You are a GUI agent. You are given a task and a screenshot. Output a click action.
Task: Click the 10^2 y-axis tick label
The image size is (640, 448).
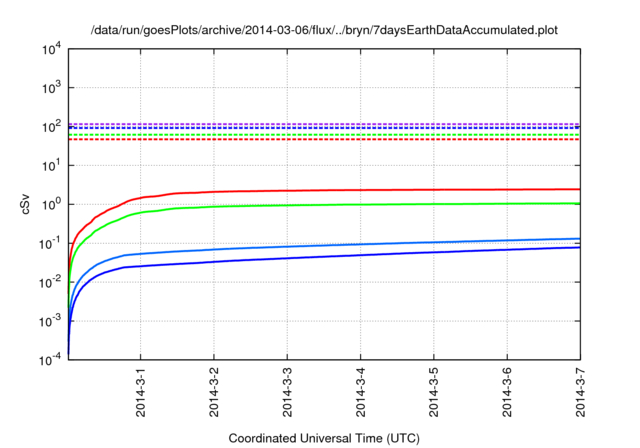(51, 126)
